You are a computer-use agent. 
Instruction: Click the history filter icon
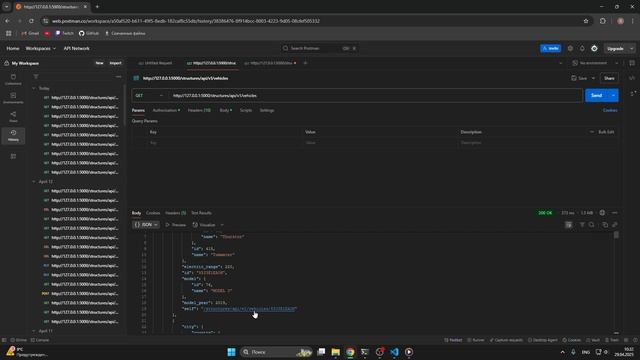pyautogui.click(x=36, y=77)
